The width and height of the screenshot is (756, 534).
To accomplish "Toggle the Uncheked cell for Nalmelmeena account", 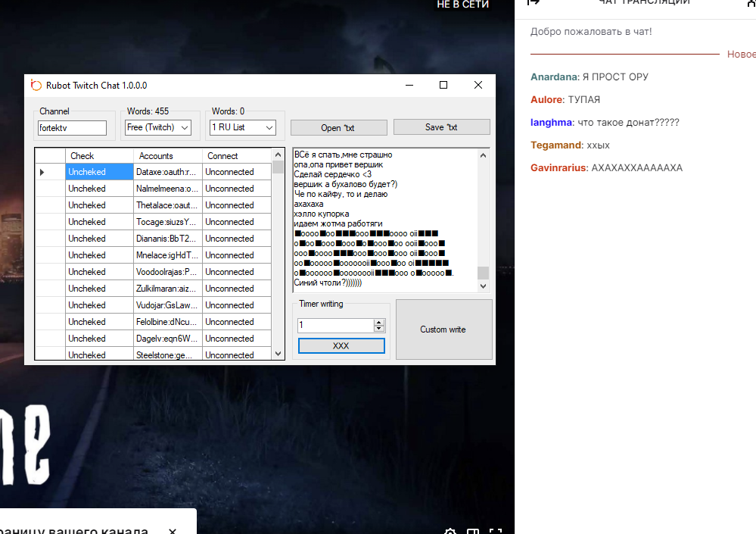I will click(99, 189).
